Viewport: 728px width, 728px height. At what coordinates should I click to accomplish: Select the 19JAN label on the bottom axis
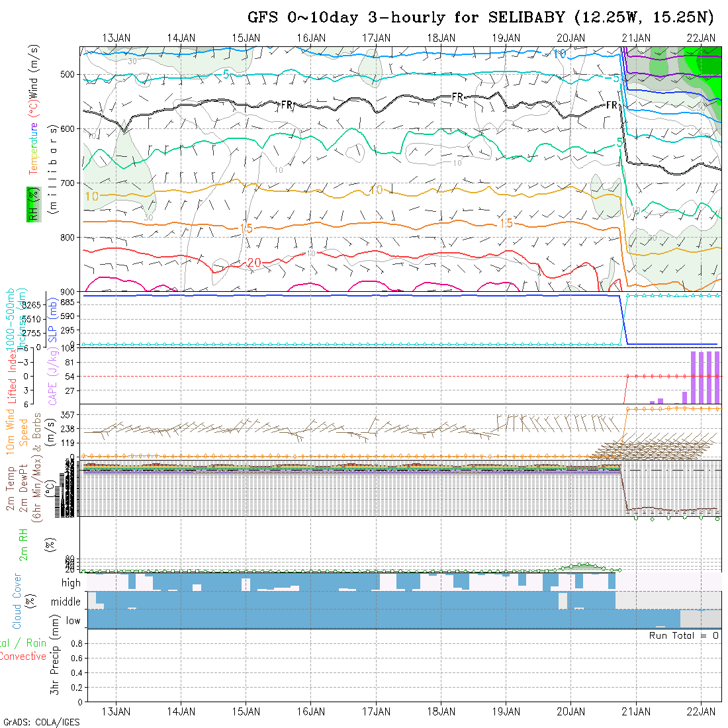click(506, 711)
